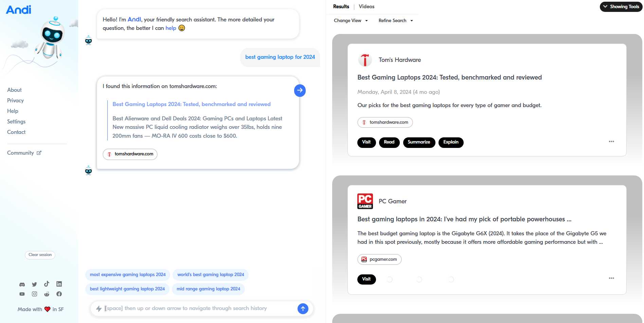The image size is (644, 323).
Task: Click the tomshardware.com chip in the chat answer
Action: tap(130, 154)
